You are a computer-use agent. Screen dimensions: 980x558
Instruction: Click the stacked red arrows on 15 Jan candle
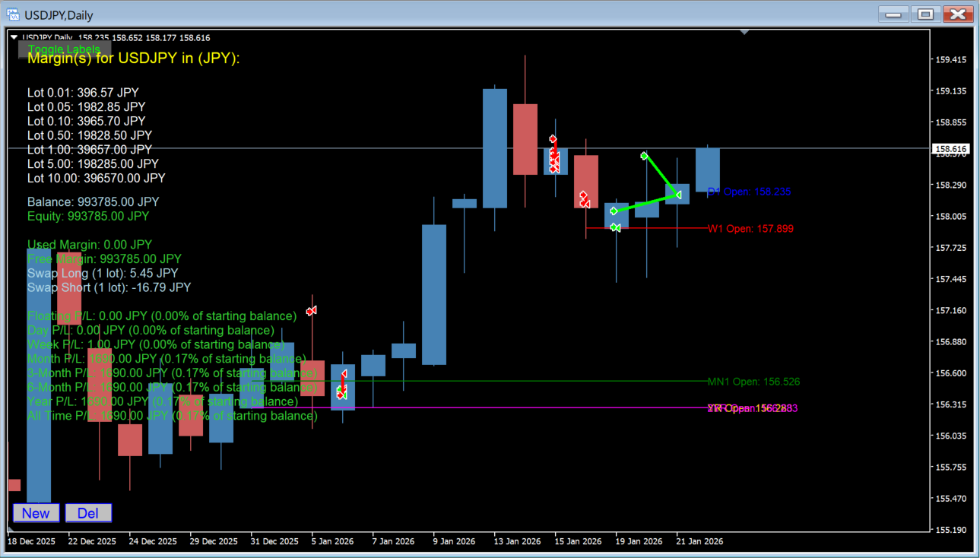[x=554, y=156]
